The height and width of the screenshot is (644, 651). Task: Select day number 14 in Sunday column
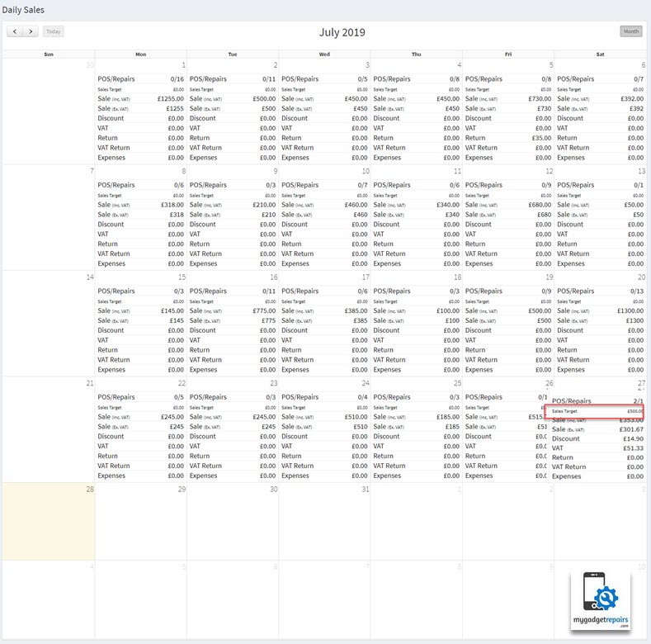point(90,277)
